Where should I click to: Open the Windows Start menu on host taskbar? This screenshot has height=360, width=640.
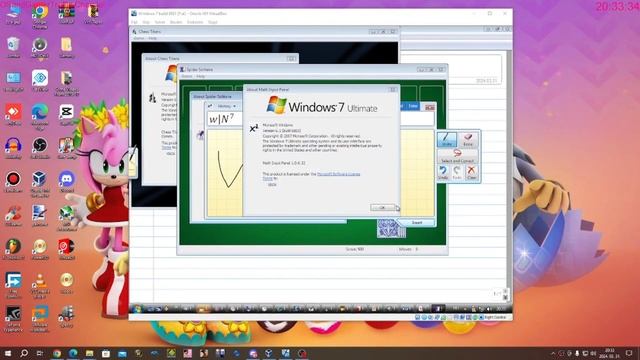tap(8, 353)
